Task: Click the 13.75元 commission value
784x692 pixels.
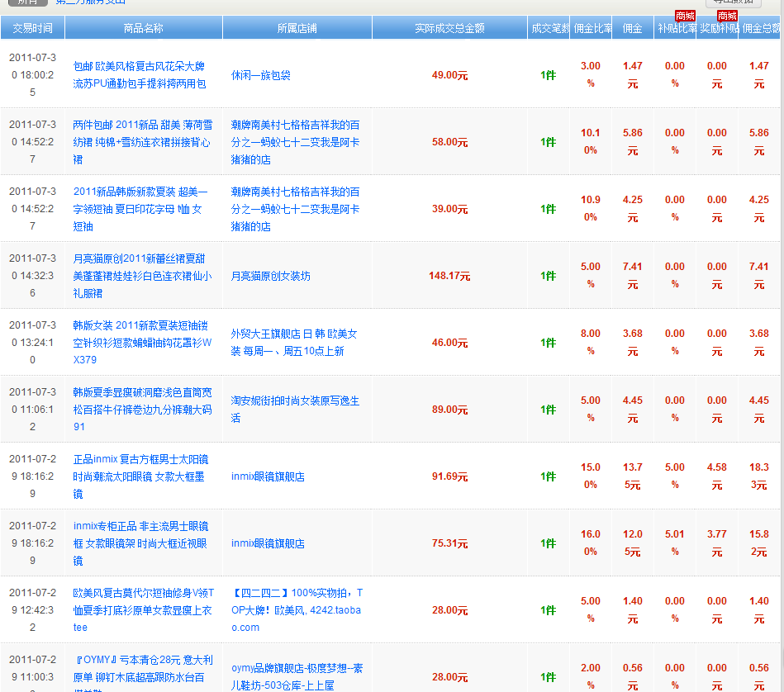Action: click(633, 476)
